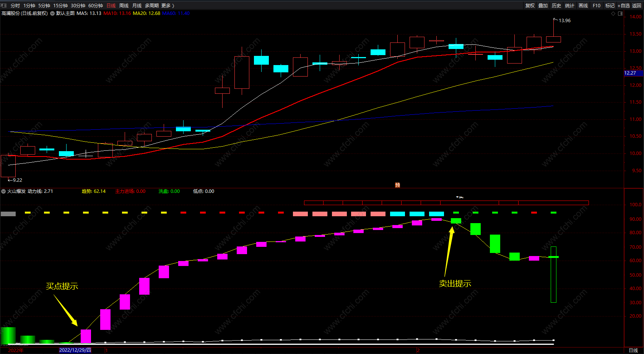Click the 动力线: 2.71 indicator value

(x=40, y=191)
